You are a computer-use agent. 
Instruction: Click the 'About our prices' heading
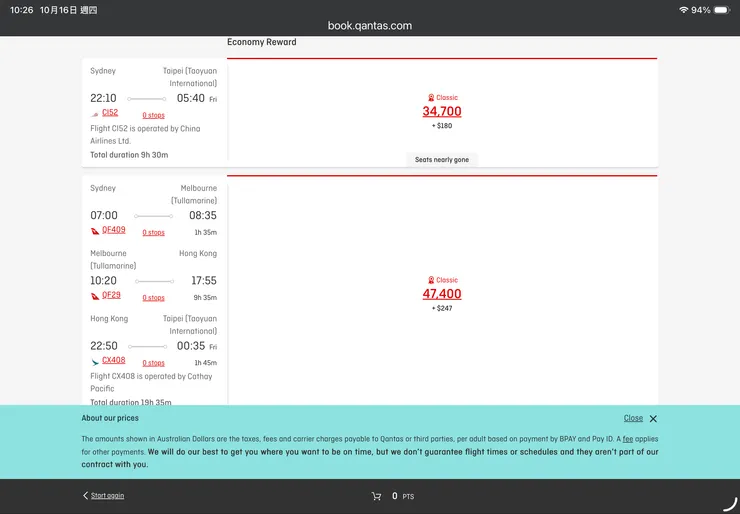(110, 418)
